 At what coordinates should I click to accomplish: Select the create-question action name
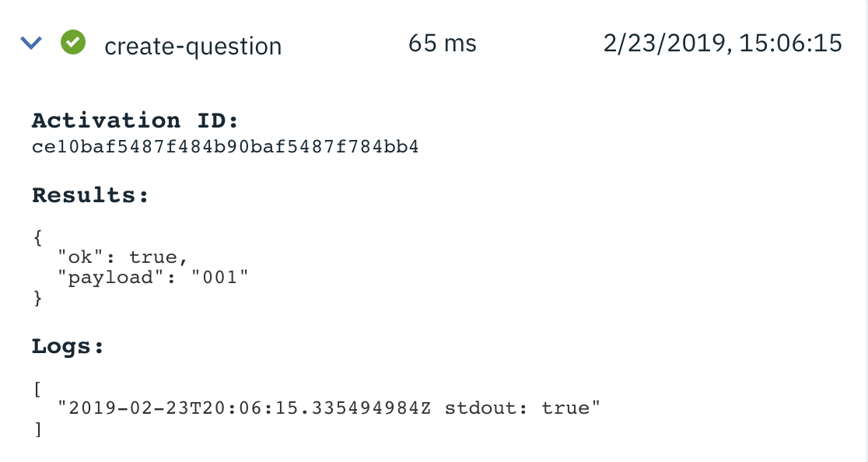point(193,45)
